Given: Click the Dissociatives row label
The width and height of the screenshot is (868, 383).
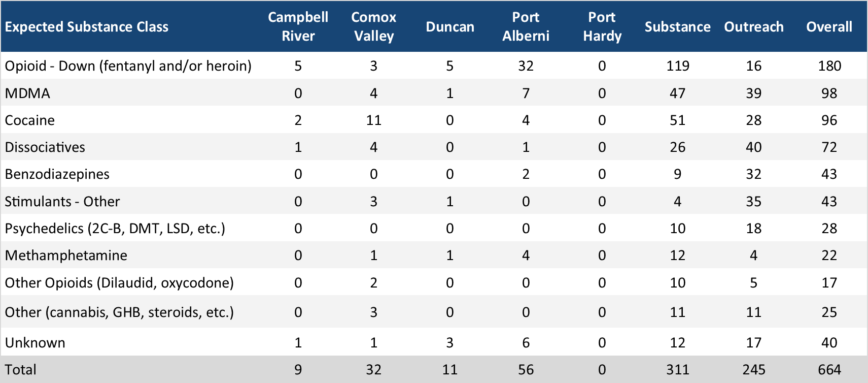Looking at the screenshot, I should [x=45, y=147].
